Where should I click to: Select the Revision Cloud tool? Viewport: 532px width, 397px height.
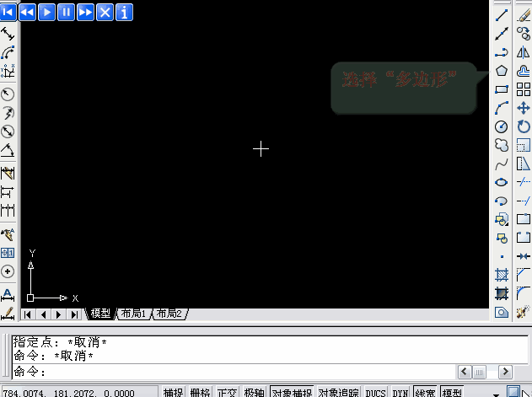click(x=501, y=145)
